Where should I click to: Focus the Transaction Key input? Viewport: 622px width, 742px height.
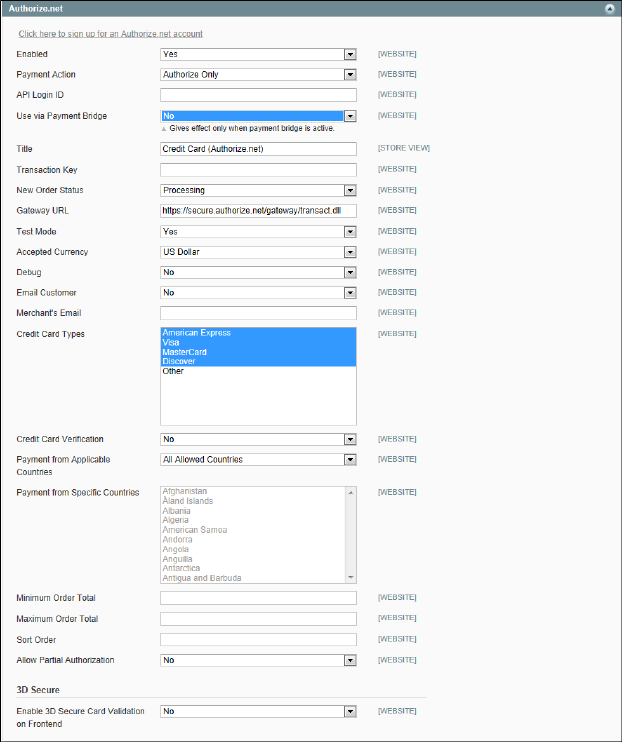258,170
